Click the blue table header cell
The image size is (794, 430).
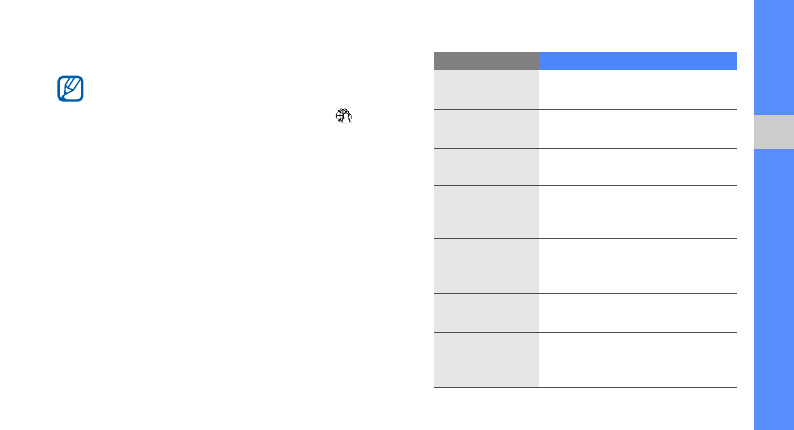pos(637,60)
